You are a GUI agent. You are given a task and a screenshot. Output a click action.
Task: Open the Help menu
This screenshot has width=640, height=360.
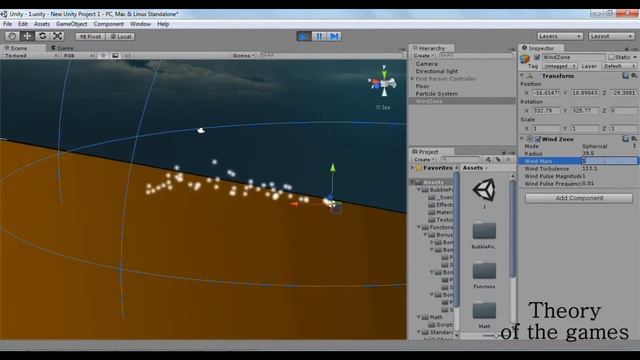point(163,24)
